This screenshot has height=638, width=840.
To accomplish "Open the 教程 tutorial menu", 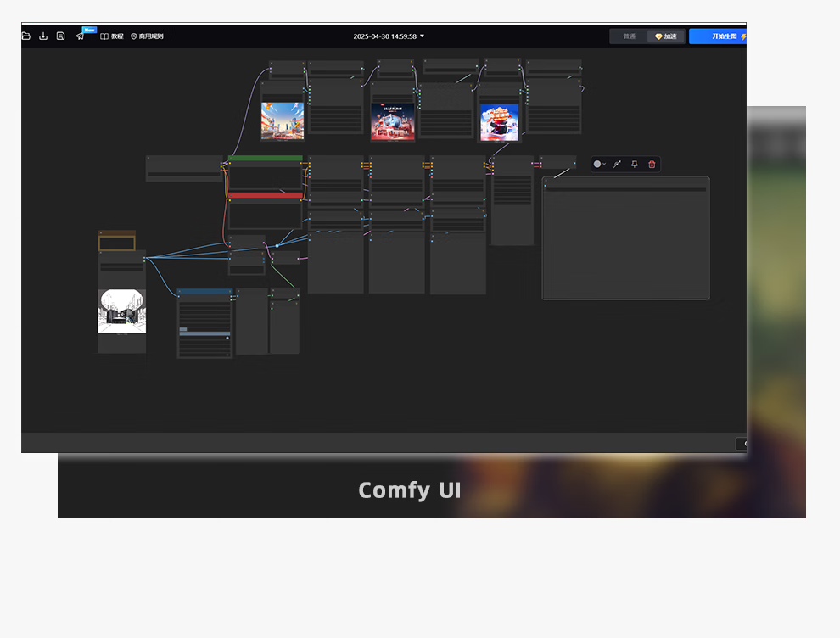I will point(117,36).
